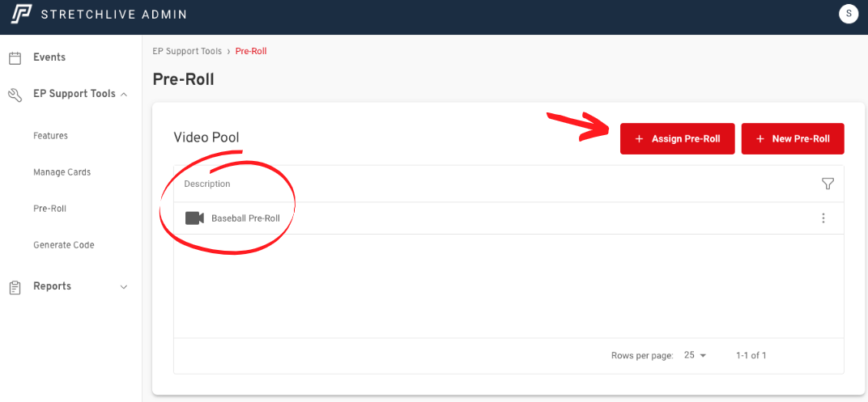868x402 pixels.
Task: Open the Rows per page dropdown
Action: 695,356
